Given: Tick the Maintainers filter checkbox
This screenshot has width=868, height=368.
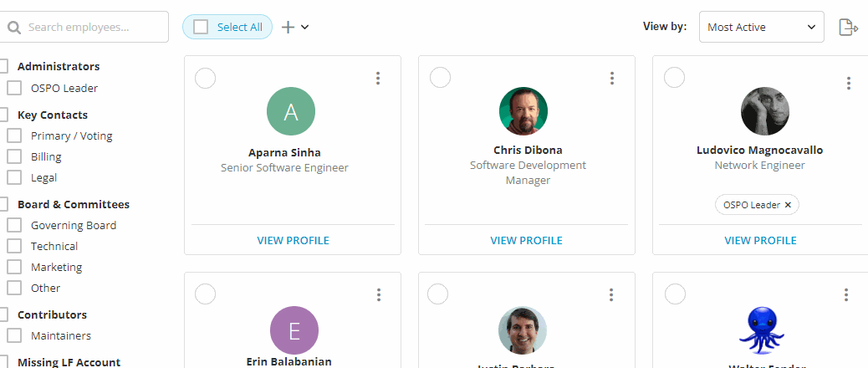Looking at the screenshot, I should click(x=14, y=335).
